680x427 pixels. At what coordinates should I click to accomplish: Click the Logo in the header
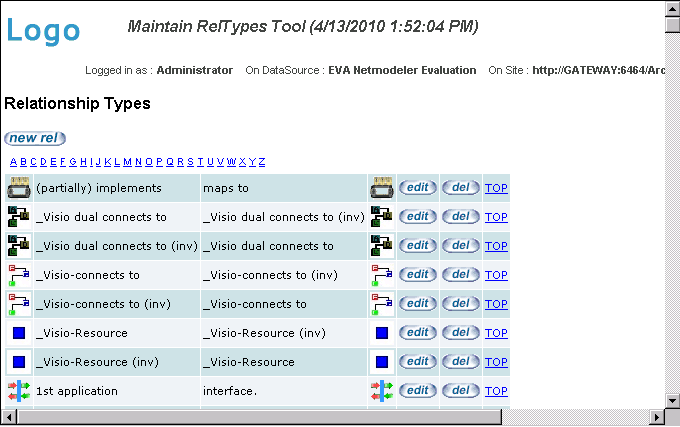pos(43,31)
